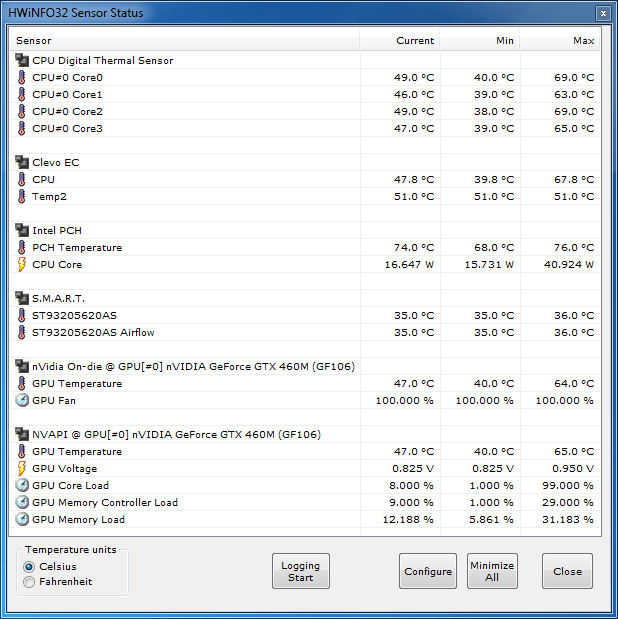
Task: Click the 74.0 °C current PCH Temperature value
Action: pos(414,248)
